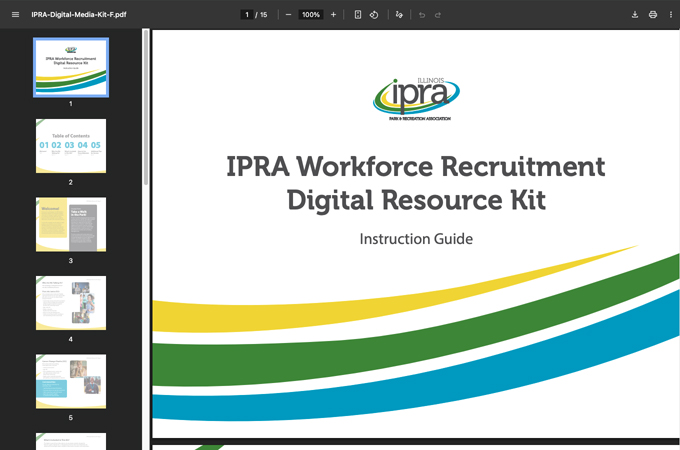Click the 100% zoom level field

(311, 15)
